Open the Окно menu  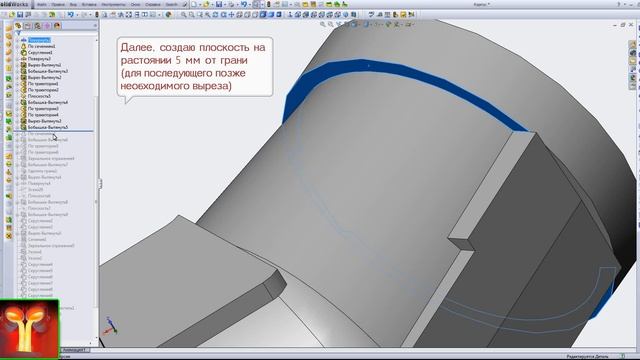pyautogui.click(x=136, y=4)
